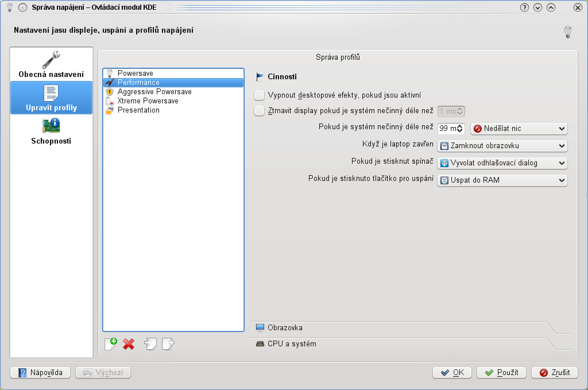Click the round pin button in the title bar
588x390 pixels.
click(23, 7)
